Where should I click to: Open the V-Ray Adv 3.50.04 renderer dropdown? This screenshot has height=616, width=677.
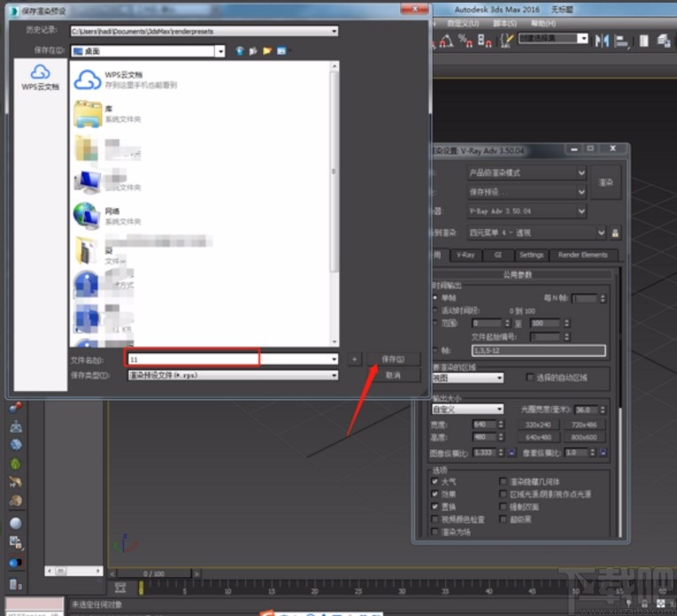point(527,212)
